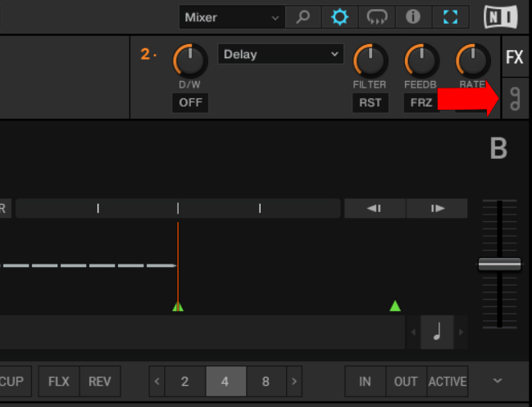Expand the deck panel chevron at bottom right
Image resolution: width=532 pixels, height=407 pixels.
pos(498,381)
